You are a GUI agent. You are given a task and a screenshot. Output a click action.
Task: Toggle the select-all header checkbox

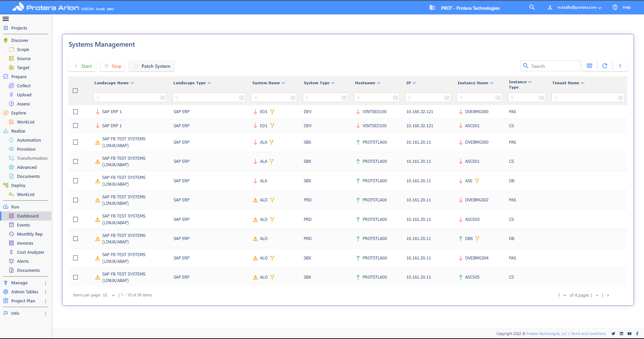75,91
